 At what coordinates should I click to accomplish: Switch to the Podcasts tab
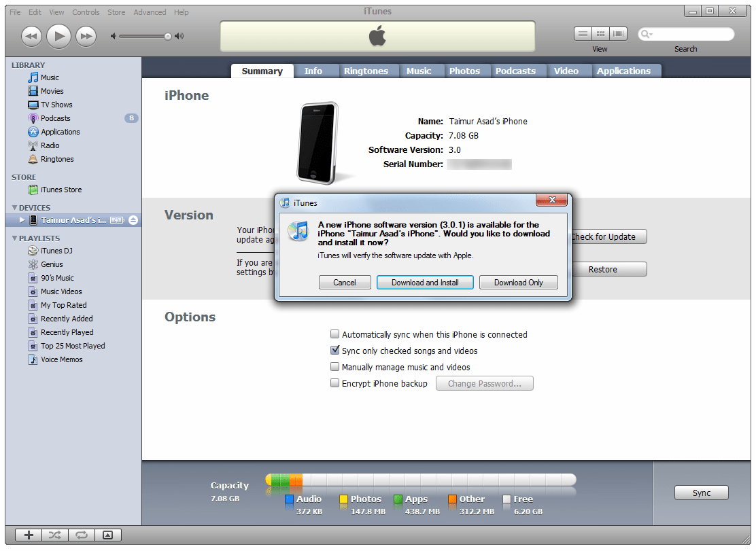coord(517,70)
